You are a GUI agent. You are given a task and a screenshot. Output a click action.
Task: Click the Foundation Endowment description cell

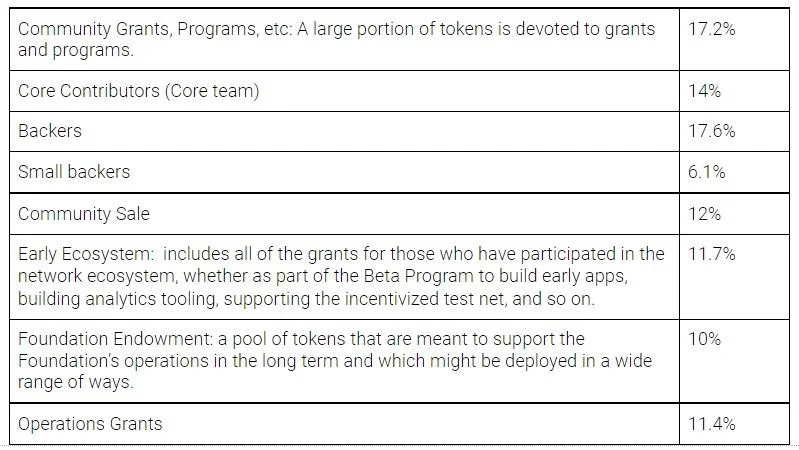344,361
